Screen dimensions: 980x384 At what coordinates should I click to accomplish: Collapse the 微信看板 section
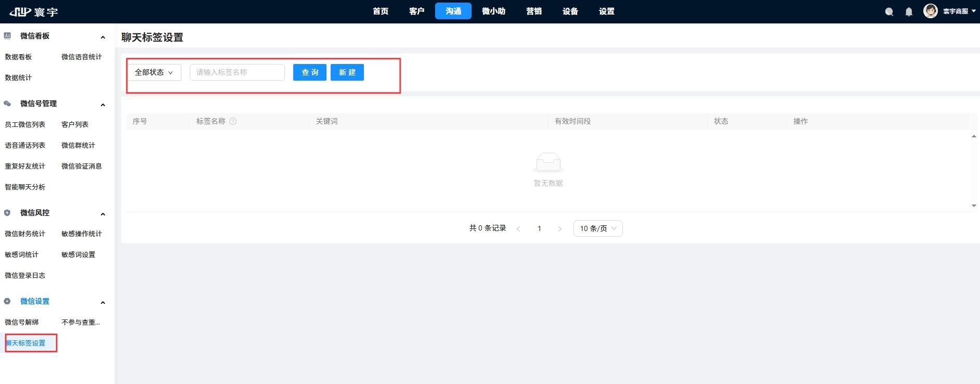[103, 37]
